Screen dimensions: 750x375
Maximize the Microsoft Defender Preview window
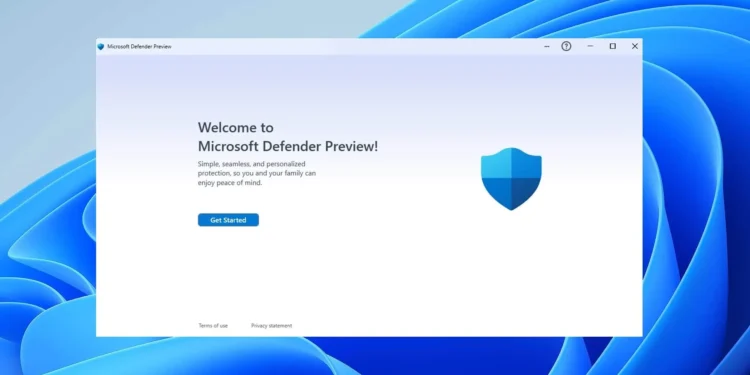tap(612, 46)
